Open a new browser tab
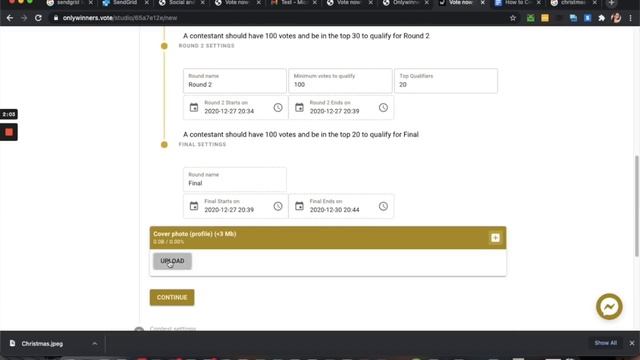640x360 pixels. (611, 3)
